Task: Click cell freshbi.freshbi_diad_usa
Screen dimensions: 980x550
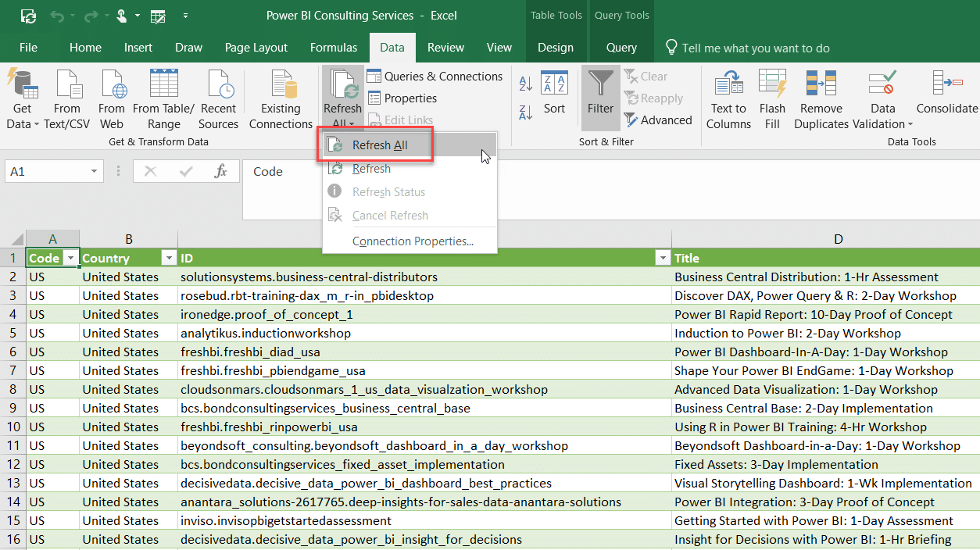Action: click(424, 352)
